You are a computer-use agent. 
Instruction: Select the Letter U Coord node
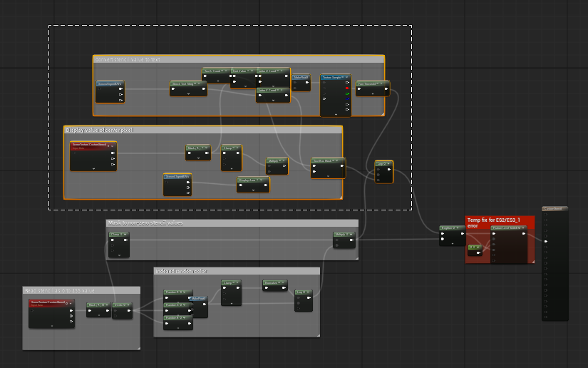[273, 78]
